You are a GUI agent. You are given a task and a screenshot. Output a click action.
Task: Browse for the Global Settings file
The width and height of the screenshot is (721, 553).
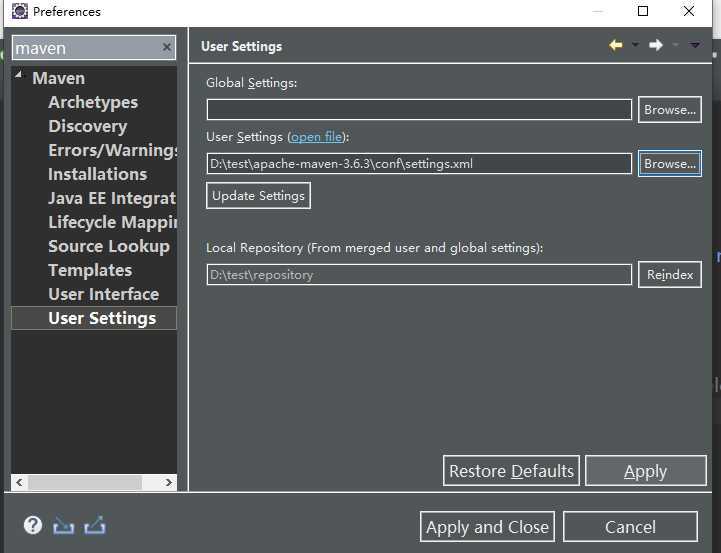click(670, 109)
